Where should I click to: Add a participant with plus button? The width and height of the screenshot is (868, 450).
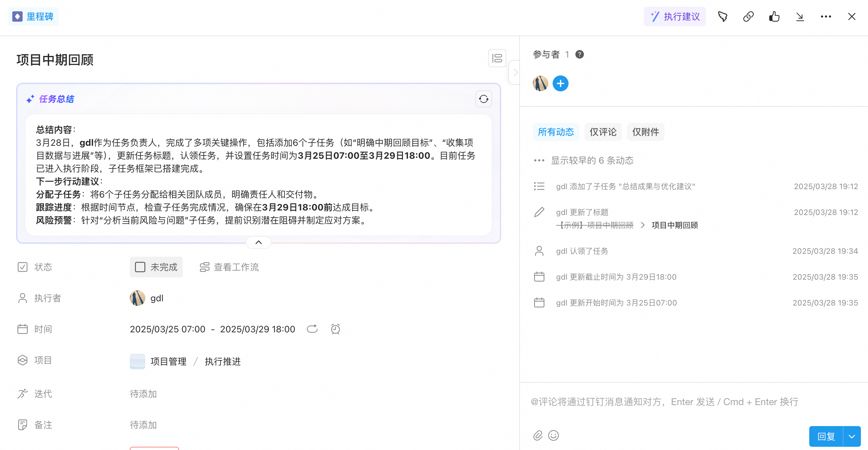pyautogui.click(x=560, y=83)
